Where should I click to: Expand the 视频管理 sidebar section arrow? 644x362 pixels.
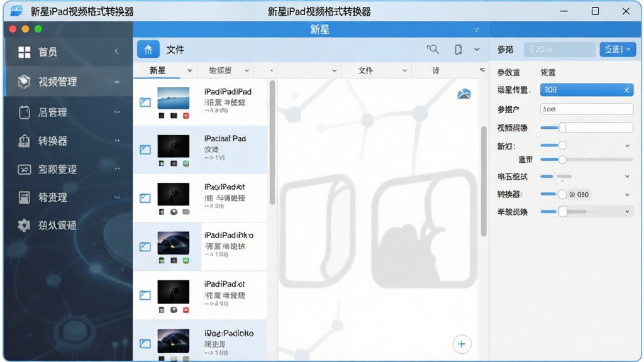117,82
